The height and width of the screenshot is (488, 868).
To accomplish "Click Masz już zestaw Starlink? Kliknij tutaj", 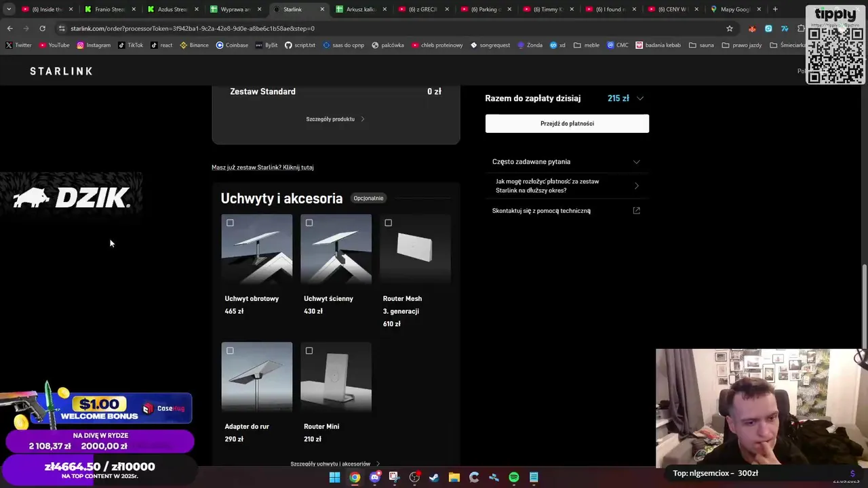I will 262,167.
